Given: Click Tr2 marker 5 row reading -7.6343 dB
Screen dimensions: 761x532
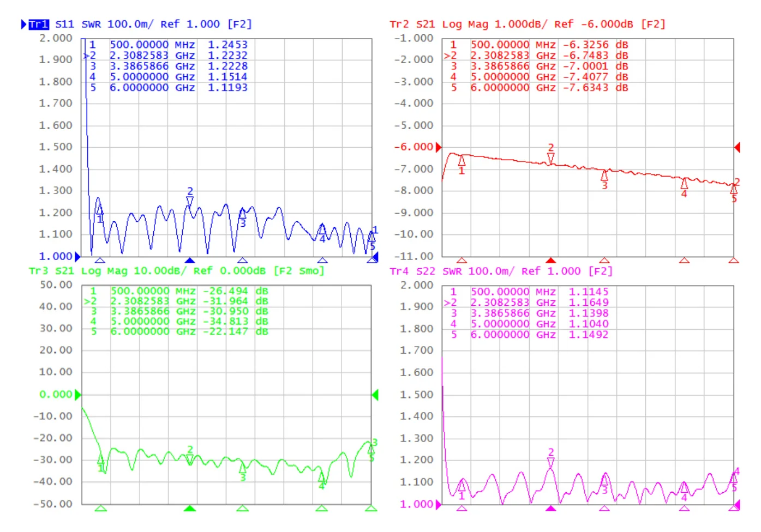Looking at the screenshot, I should [539, 88].
